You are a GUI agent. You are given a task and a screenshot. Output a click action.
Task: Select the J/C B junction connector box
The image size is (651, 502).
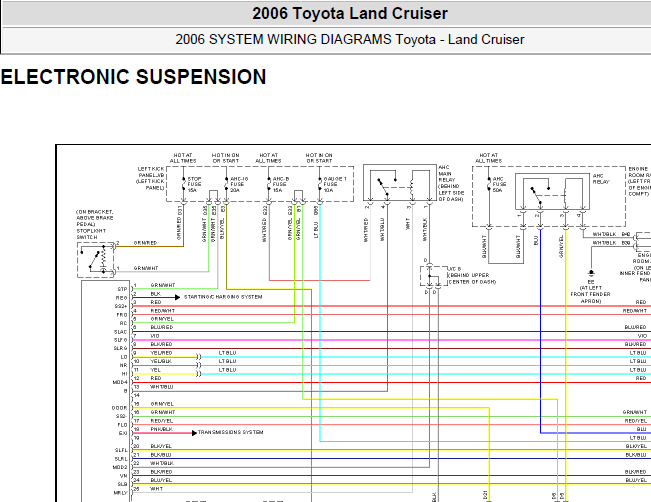coord(433,276)
